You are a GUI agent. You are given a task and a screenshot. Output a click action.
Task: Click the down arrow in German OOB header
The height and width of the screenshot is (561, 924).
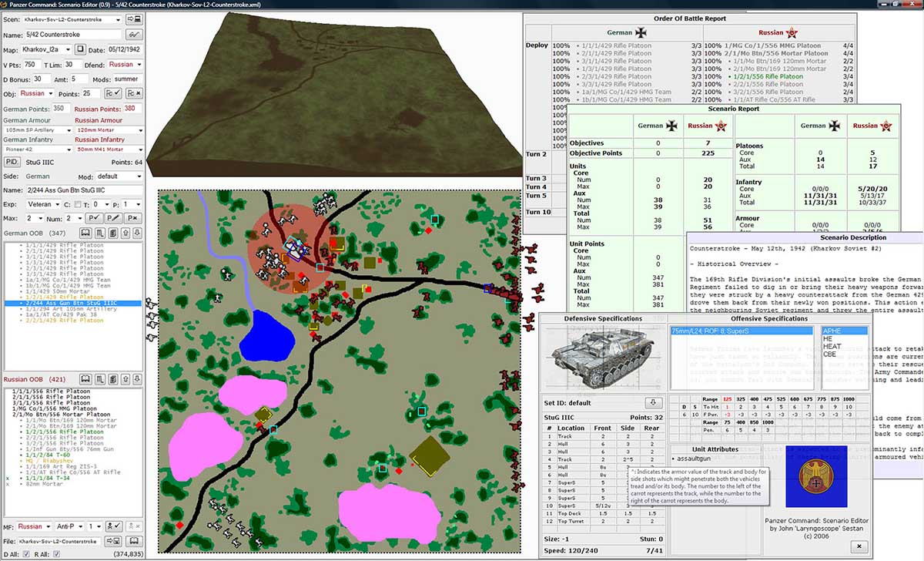pyautogui.click(x=136, y=233)
